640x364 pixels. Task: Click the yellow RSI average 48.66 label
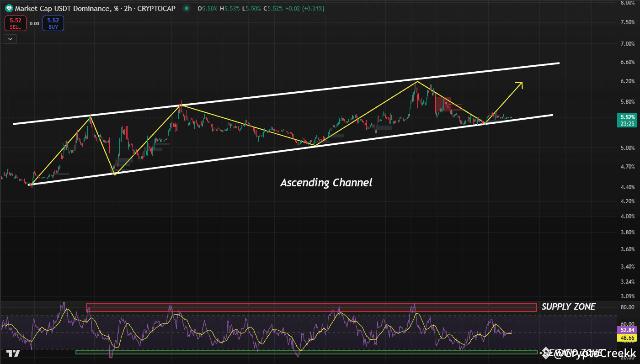pos(627,338)
